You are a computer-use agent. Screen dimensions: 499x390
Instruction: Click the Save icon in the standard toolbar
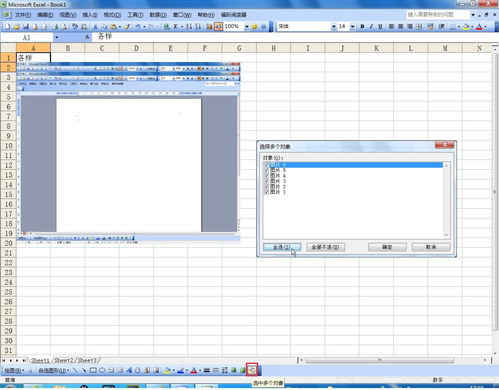point(26,27)
